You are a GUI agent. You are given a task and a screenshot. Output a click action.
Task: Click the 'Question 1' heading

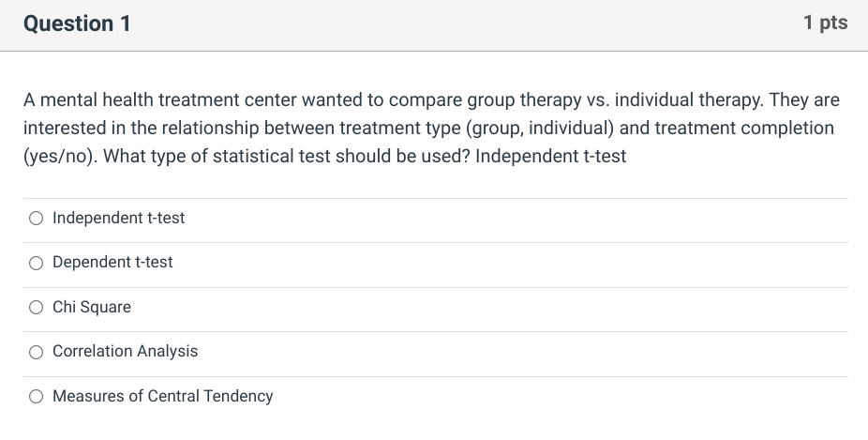pos(77,23)
